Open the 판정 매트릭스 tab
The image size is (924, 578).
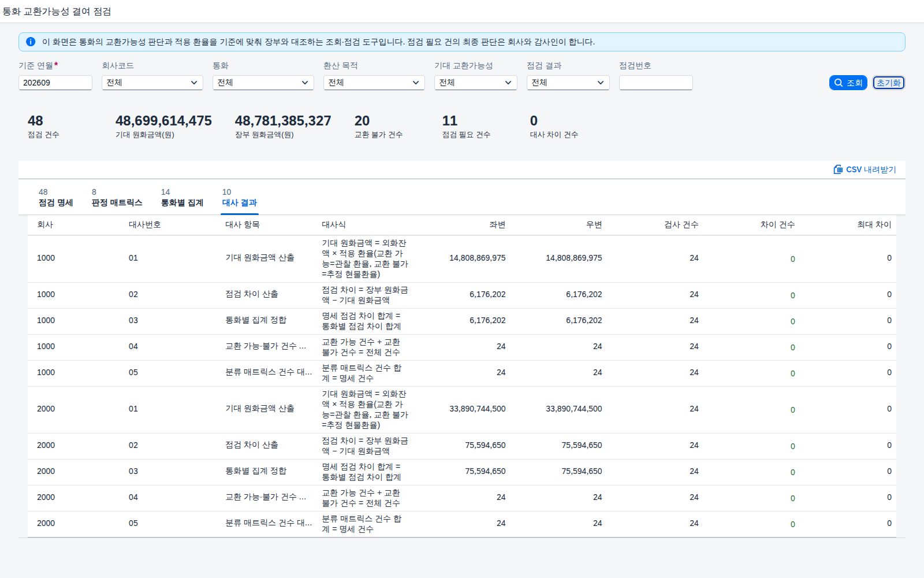tap(117, 198)
